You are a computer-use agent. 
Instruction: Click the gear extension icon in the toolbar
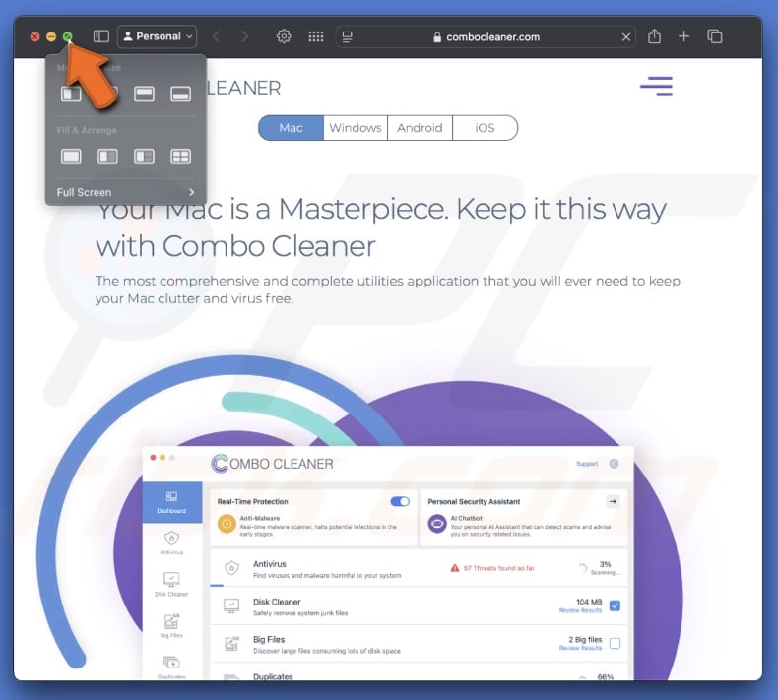click(284, 36)
